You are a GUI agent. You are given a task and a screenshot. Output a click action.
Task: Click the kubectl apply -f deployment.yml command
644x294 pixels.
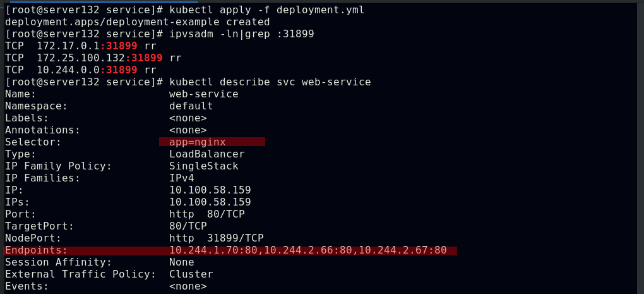tap(266, 10)
